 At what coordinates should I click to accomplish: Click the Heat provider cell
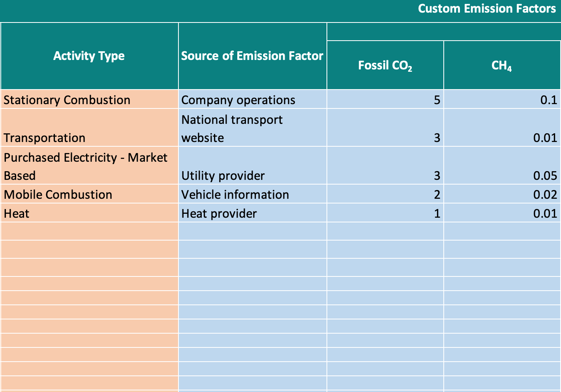(218, 213)
